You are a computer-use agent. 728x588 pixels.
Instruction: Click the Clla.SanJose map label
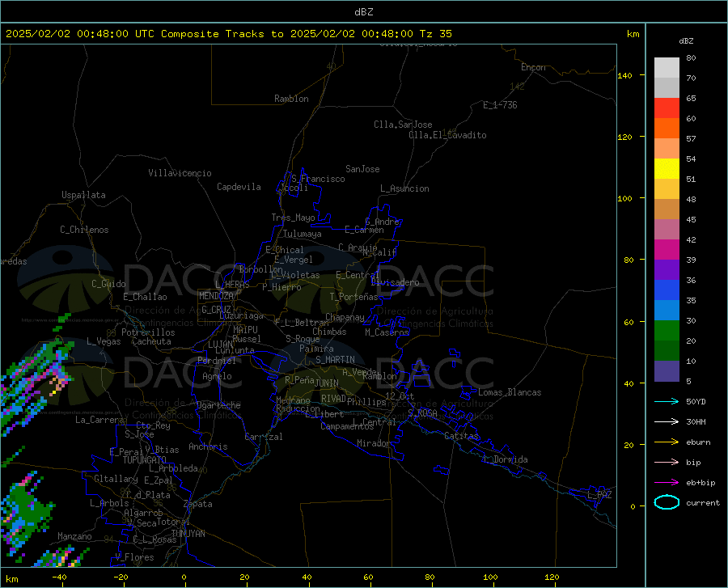pyautogui.click(x=403, y=125)
